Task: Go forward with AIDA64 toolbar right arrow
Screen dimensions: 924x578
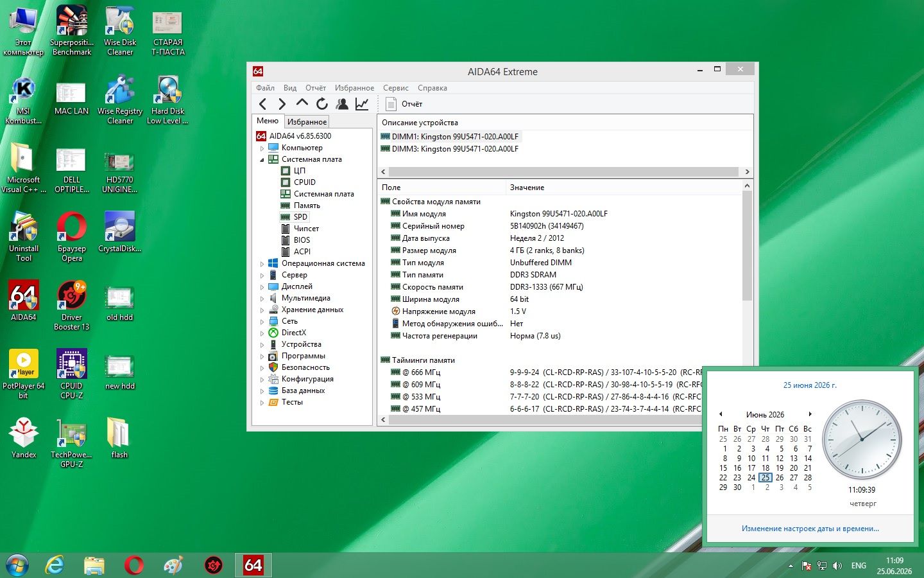Action: pos(282,104)
